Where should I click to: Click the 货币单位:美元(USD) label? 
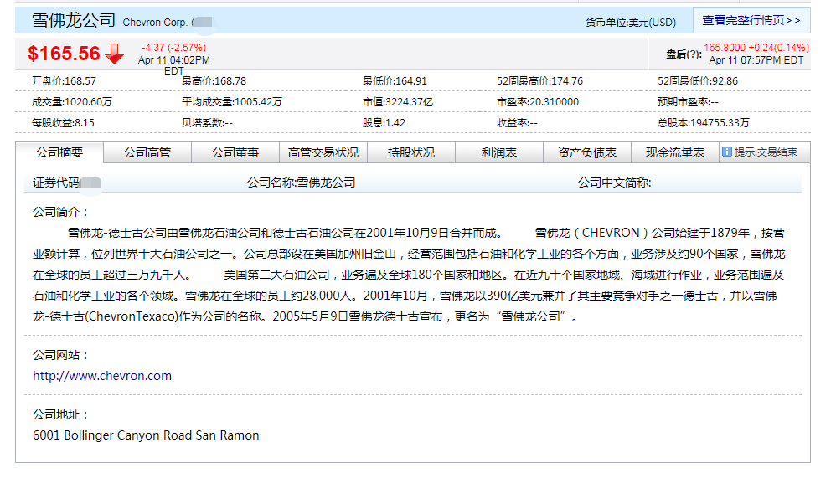(x=631, y=23)
